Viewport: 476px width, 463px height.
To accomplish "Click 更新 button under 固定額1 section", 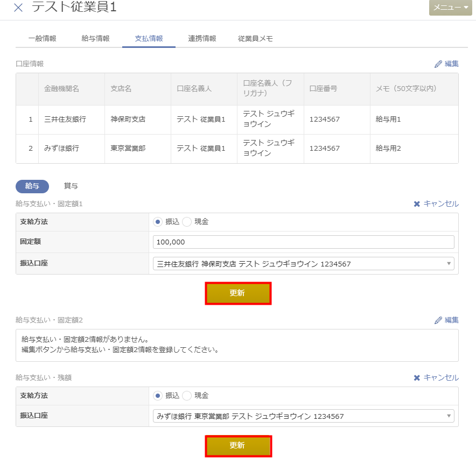I will [x=237, y=293].
